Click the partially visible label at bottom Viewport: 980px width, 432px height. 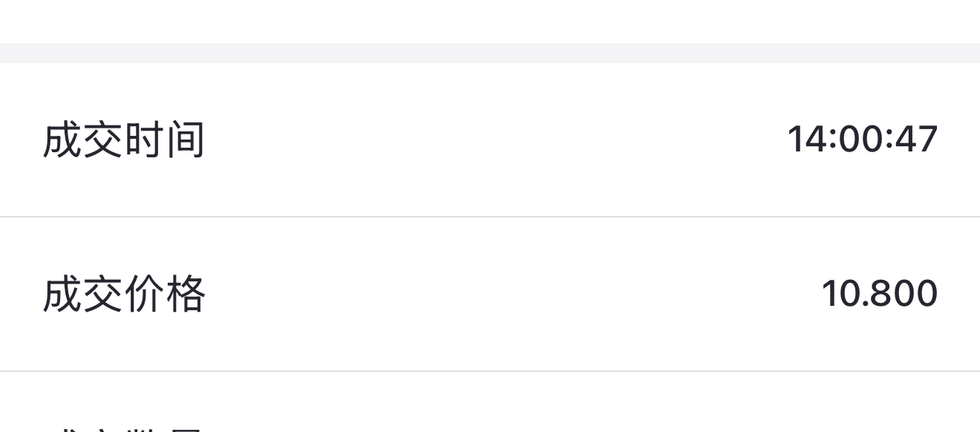click(x=123, y=426)
